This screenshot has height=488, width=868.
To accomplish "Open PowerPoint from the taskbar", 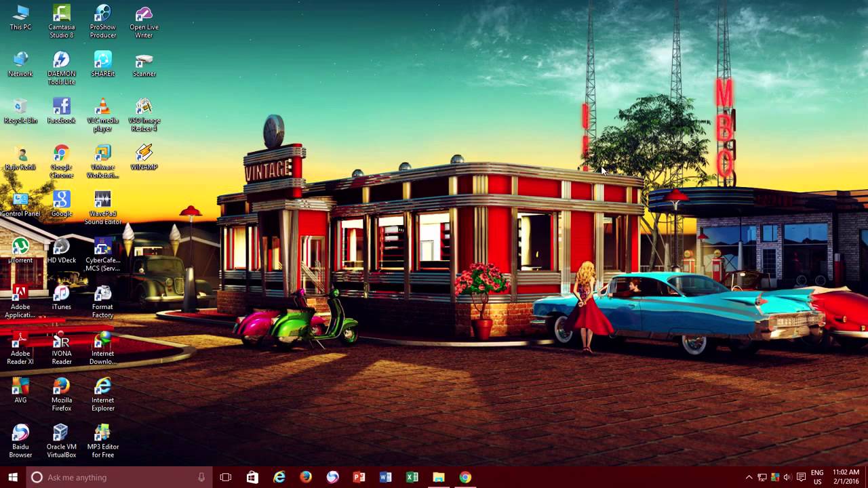I will [x=359, y=477].
